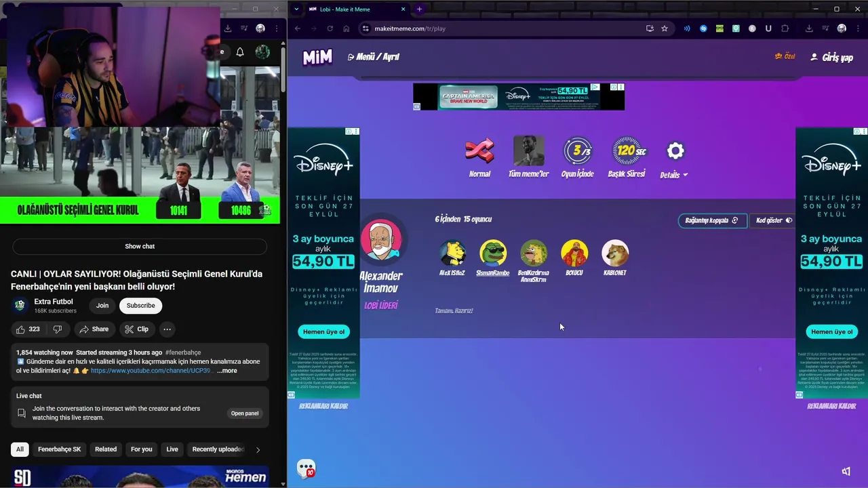Image resolution: width=868 pixels, height=488 pixels.
Task: Select the Normal game mode icon
Action: pyautogui.click(x=479, y=150)
